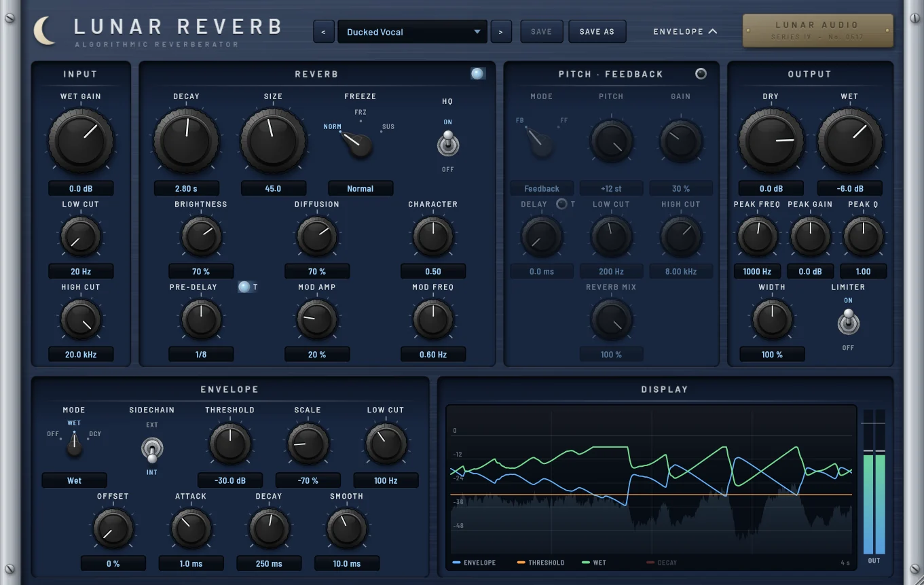Click the reverb Decay knob

187,141
